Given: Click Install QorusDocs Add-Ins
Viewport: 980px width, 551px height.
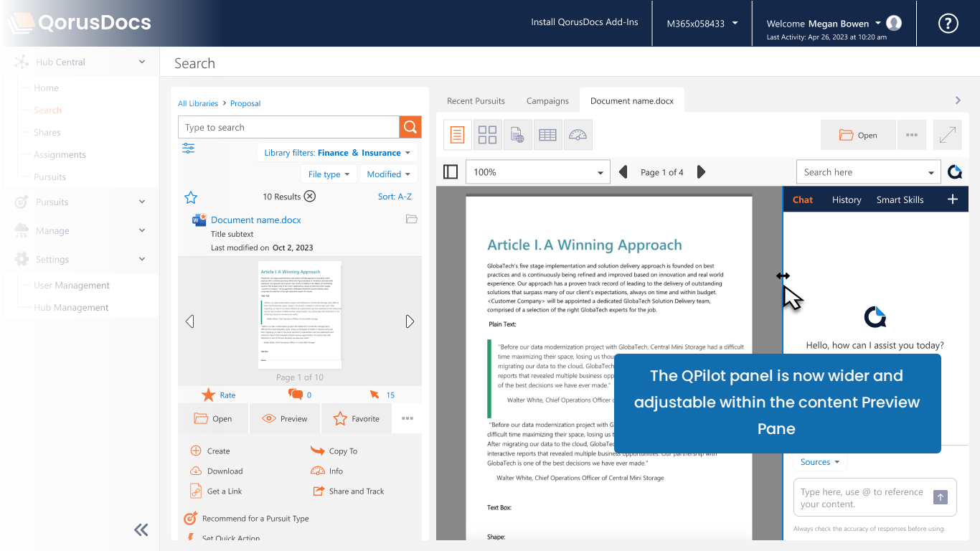Looking at the screenshot, I should (x=585, y=22).
